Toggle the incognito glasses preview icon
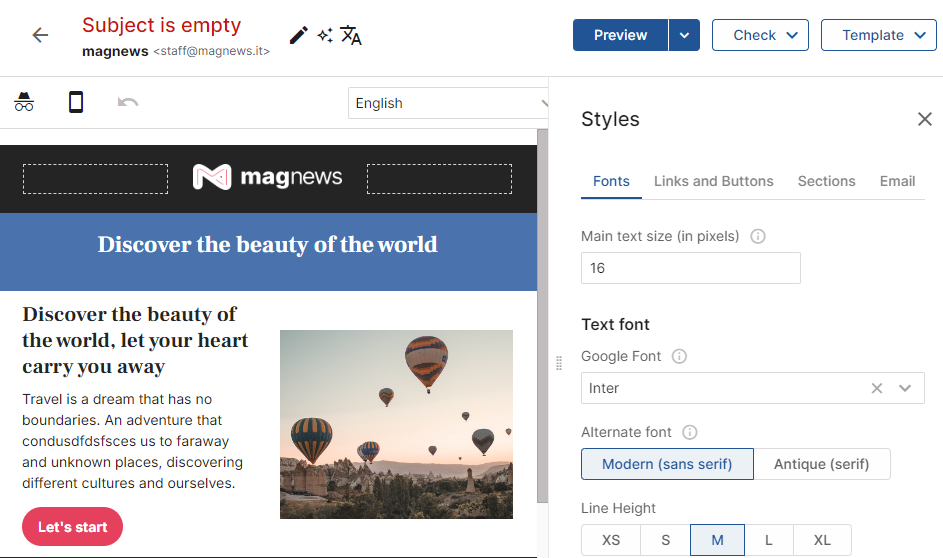 (x=24, y=102)
